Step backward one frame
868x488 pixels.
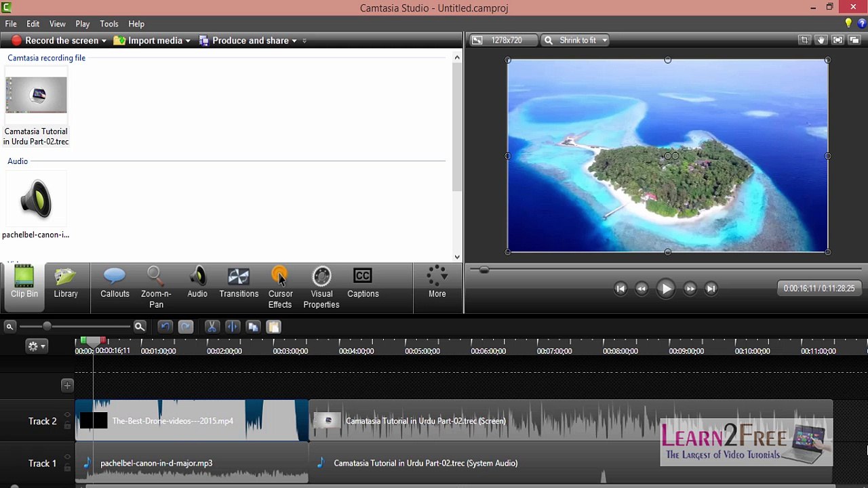tap(642, 289)
